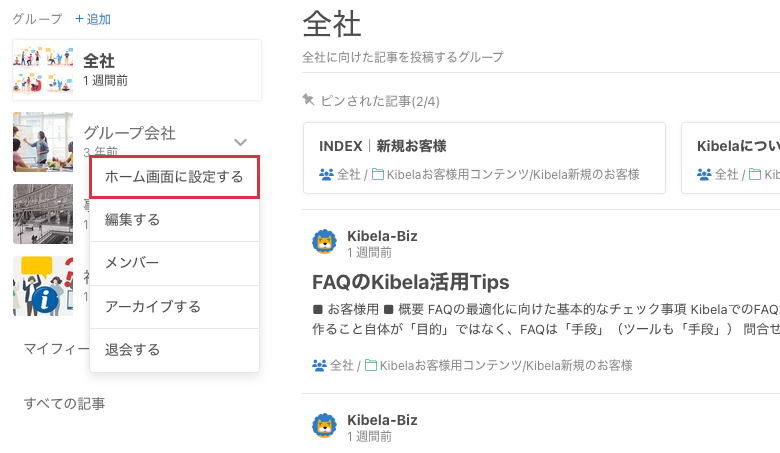Screen dimensions: 780x453
Task: Choose 編集する from the group menu
Action: (133, 220)
